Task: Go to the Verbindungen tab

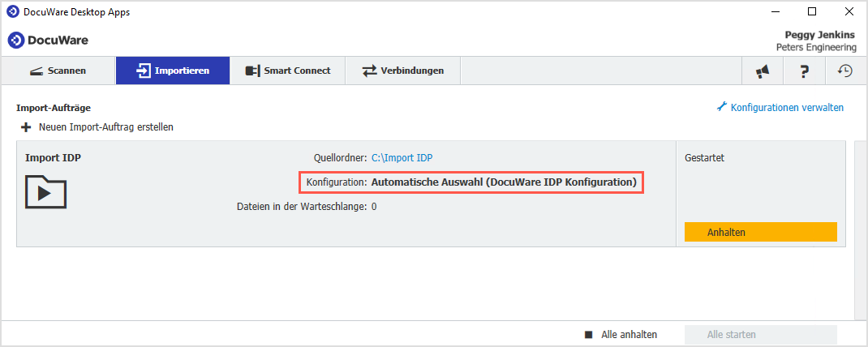Action: pos(403,71)
